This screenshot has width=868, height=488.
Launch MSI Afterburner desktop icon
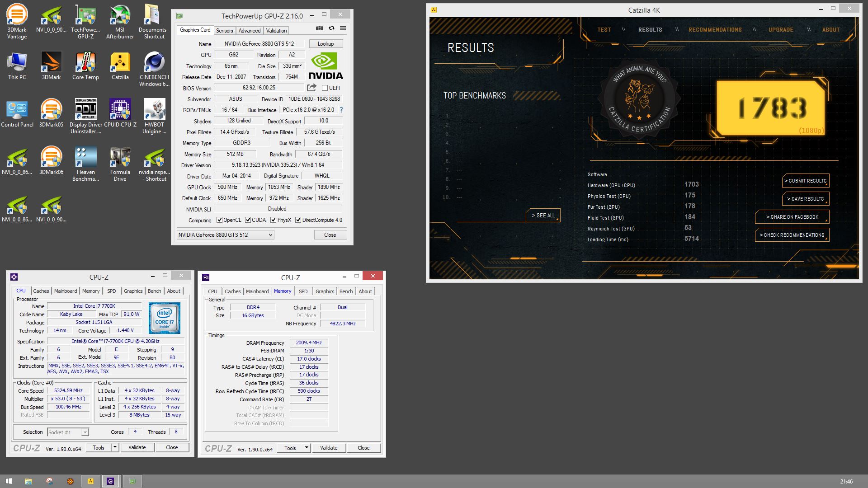click(120, 21)
